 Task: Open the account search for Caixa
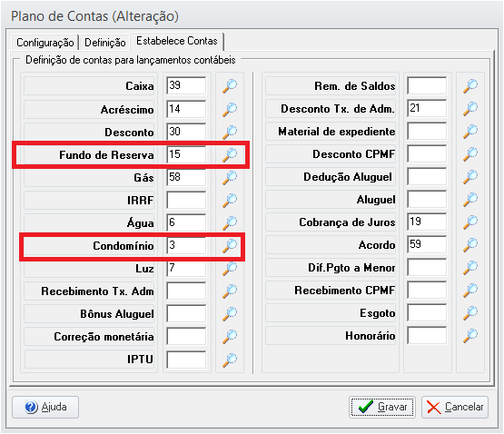point(230,86)
